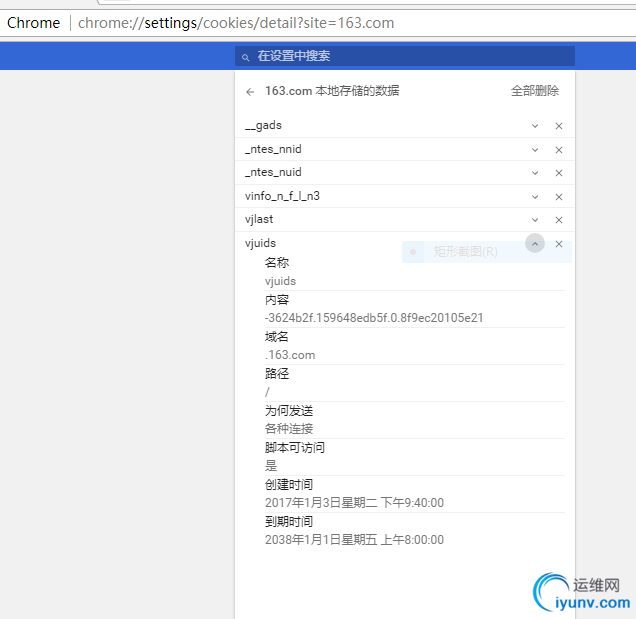
Task: Delete the vjlast cookie
Action: [x=559, y=220]
